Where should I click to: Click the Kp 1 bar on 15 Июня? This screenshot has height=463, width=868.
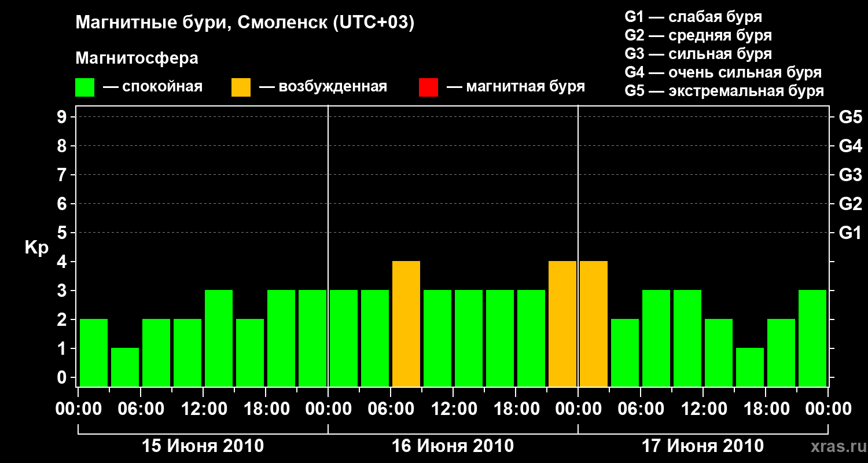[x=125, y=367]
